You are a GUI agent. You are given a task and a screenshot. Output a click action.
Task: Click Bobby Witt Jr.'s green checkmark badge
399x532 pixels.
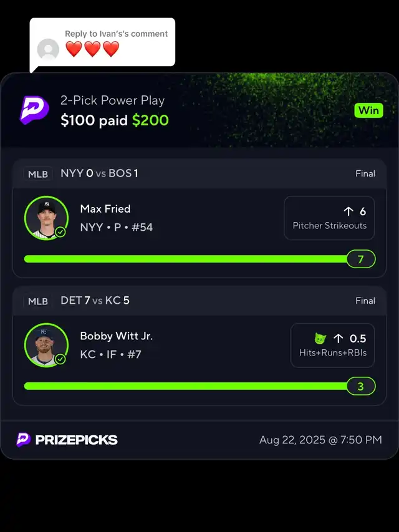60,359
